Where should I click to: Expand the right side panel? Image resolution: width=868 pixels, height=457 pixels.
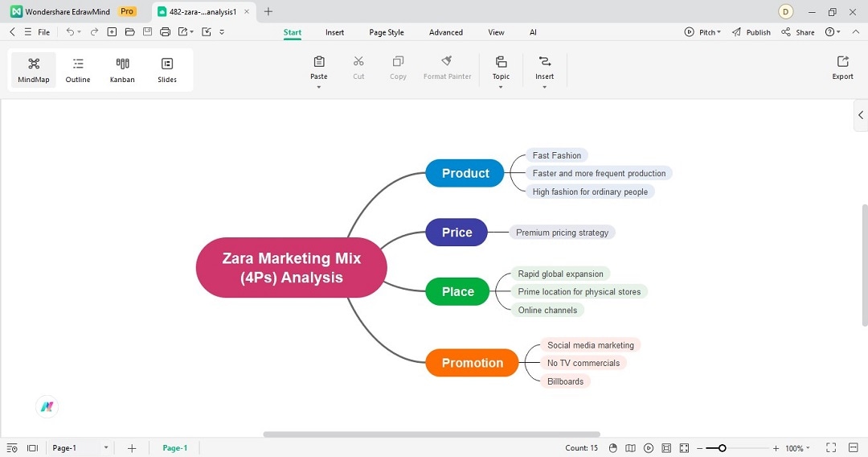click(x=861, y=115)
